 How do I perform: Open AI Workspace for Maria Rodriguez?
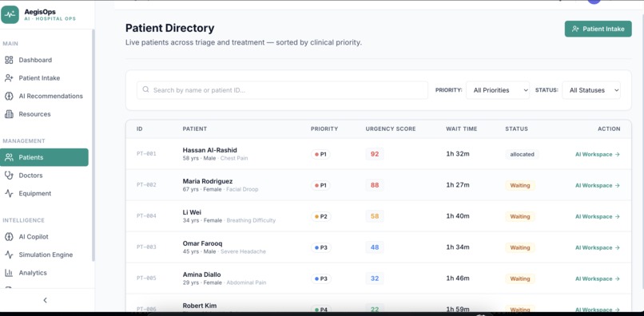597,185
